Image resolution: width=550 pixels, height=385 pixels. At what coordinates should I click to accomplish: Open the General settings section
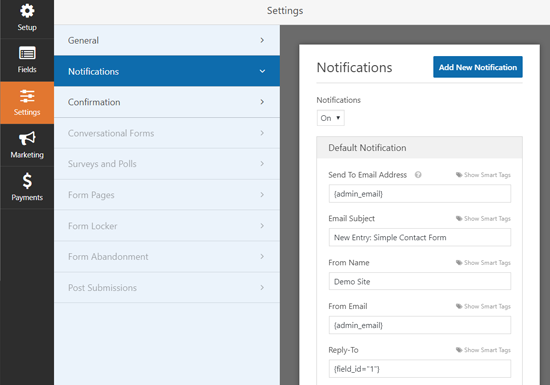(x=167, y=40)
